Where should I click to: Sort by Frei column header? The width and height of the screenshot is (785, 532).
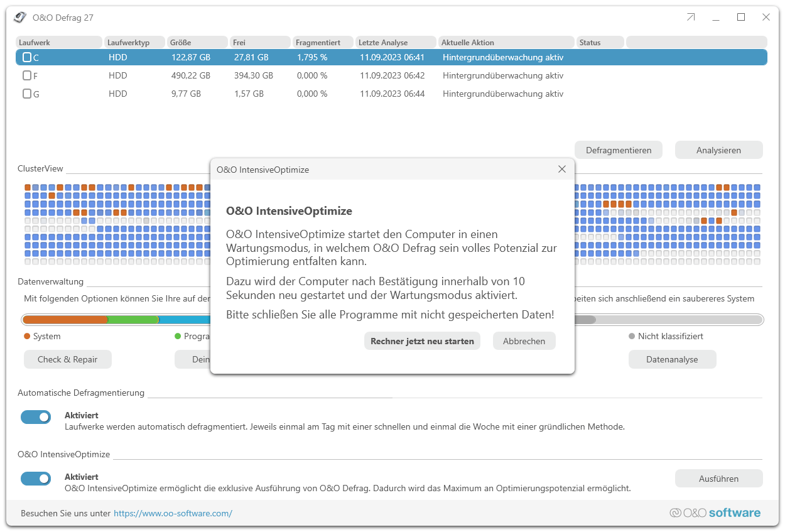coord(260,42)
